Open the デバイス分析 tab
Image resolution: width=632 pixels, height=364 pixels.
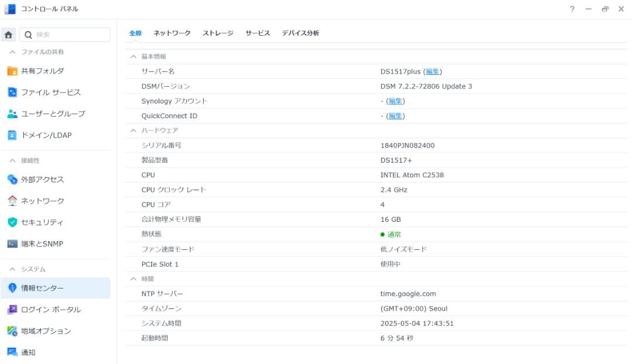point(300,33)
